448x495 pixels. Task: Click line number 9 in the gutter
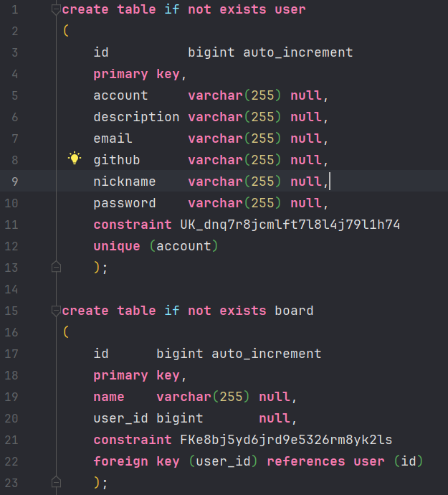pos(15,181)
